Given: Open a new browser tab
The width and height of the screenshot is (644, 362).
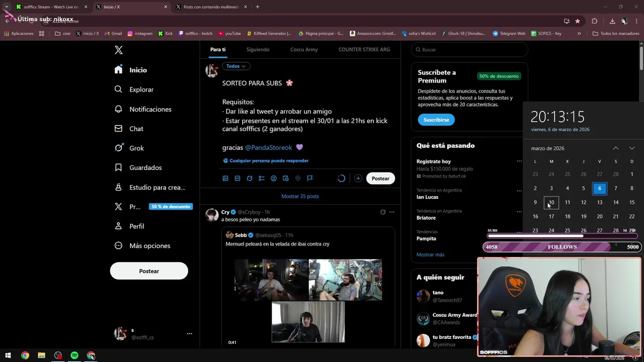Looking at the screenshot, I should (258, 7).
